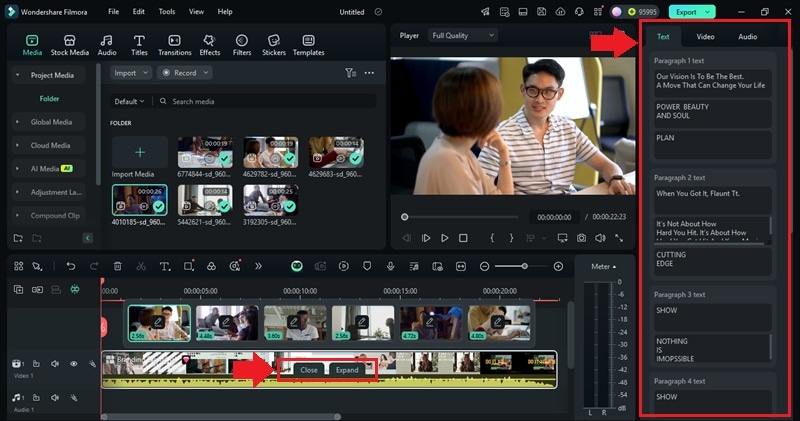Viewport: 800px width, 421px height.
Task: Open the Effects library
Action: [x=209, y=45]
